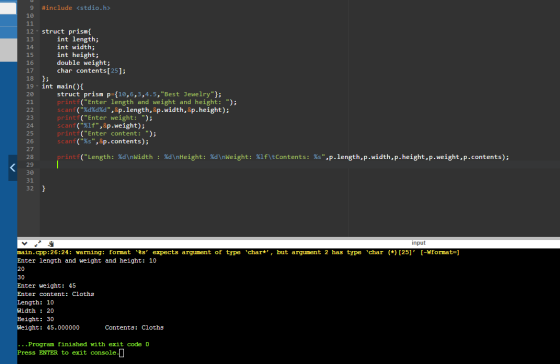Click the 'double weight;' declaration
560x364 pixels.
[83, 63]
